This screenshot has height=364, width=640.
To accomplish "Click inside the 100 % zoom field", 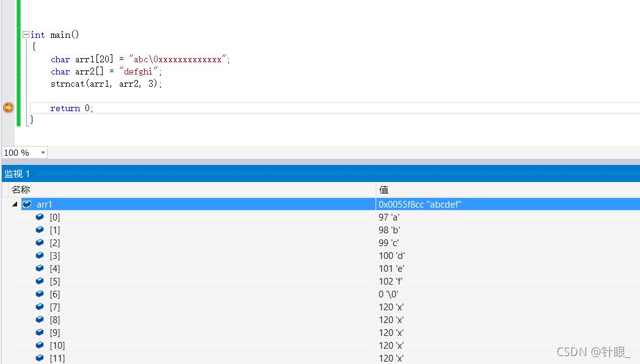I will (20, 153).
